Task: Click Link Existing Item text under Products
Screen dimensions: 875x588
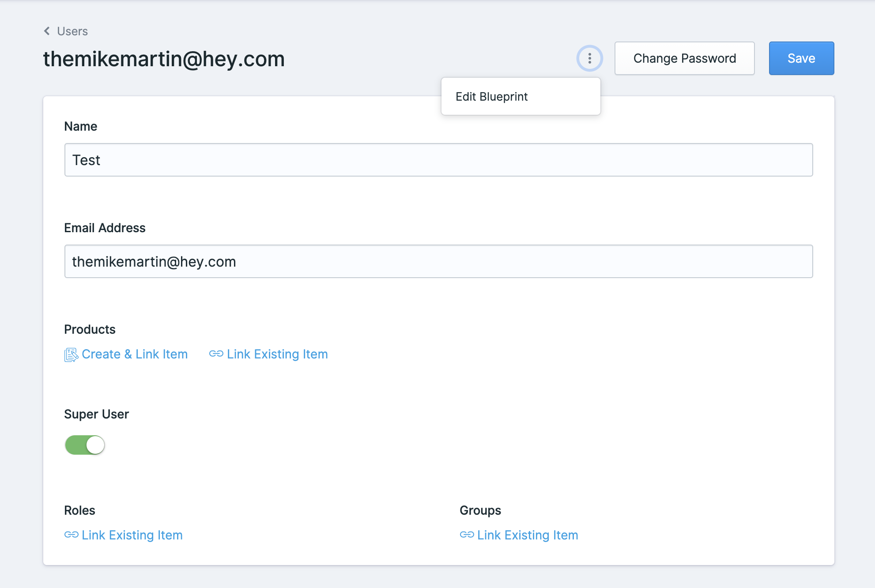Action: (277, 354)
